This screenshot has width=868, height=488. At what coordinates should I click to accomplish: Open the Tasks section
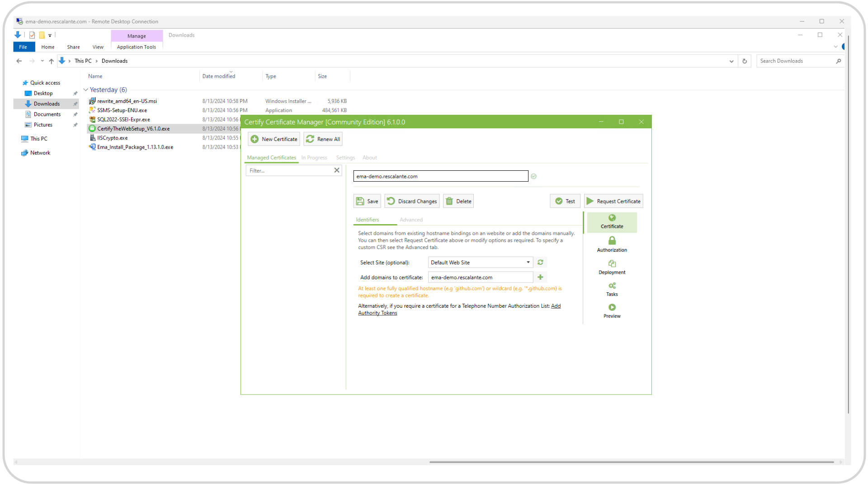[x=612, y=289]
